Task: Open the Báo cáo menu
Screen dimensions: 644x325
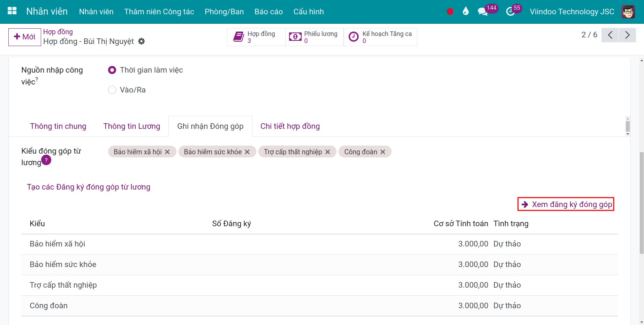Action: click(x=268, y=12)
